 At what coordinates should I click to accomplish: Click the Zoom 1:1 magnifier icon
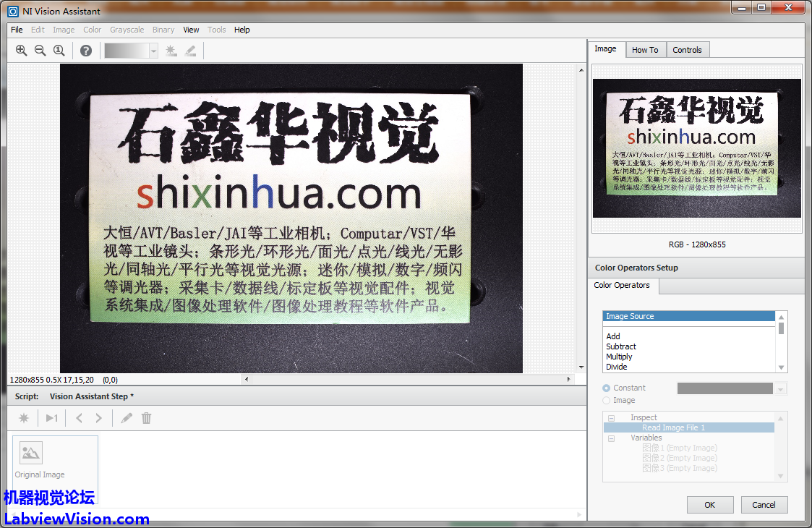(59, 51)
